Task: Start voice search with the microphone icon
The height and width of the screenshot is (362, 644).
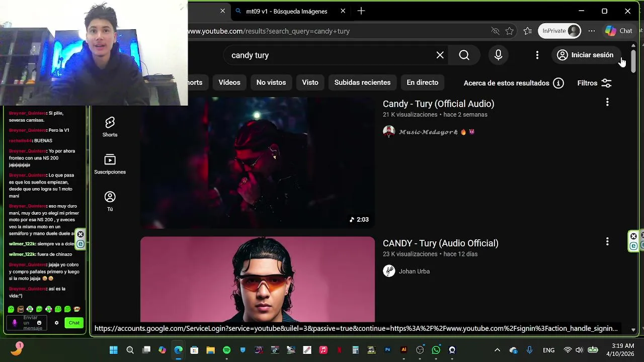Action: pos(498,55)
